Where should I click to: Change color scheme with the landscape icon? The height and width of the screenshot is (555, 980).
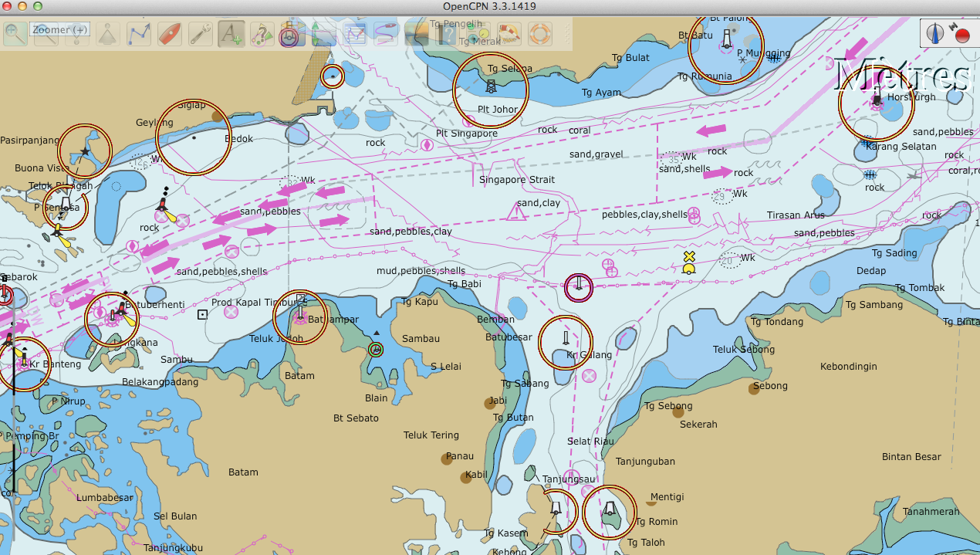pos(417,34)
